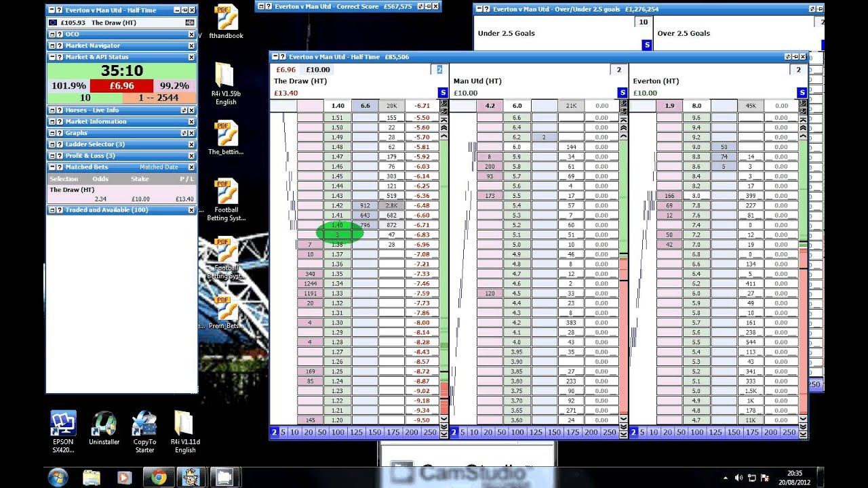Refresh the Horses - Live Info section
Image resolution: width=868 pixels, height=488 pixels.
click(184, 110)
